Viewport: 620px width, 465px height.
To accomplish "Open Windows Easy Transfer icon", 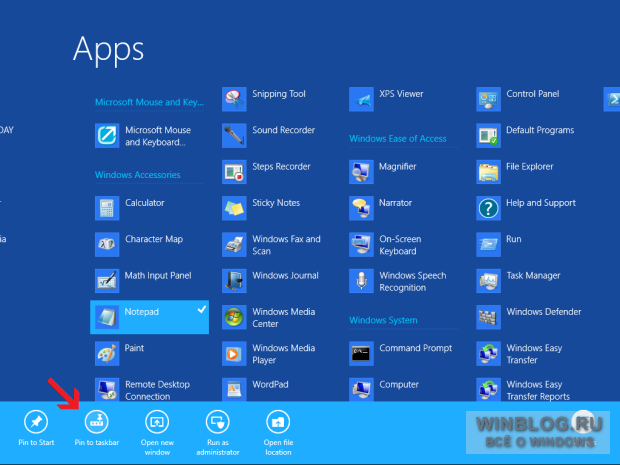I will click(x=489, y=353).
